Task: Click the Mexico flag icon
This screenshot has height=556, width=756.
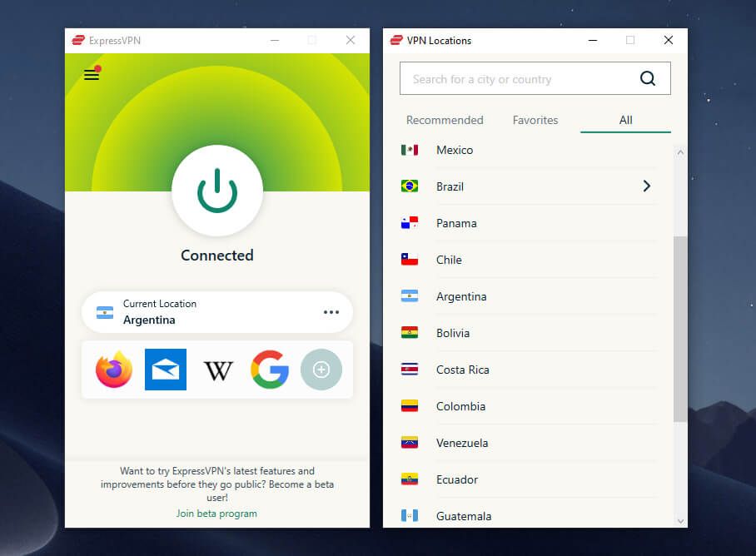Action: point(410,150)
